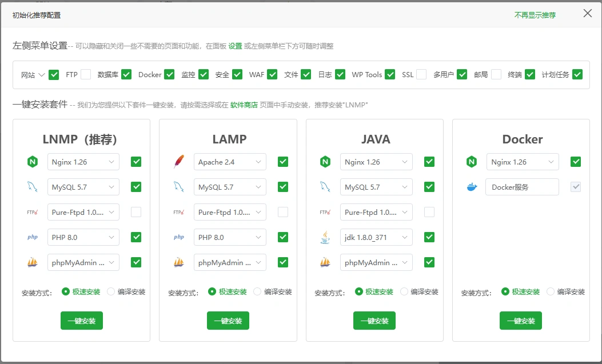Open the phpMyAdmin dropdown in JAVA card
This screenshot has height=364, width=602.
[x=376, y=262]
